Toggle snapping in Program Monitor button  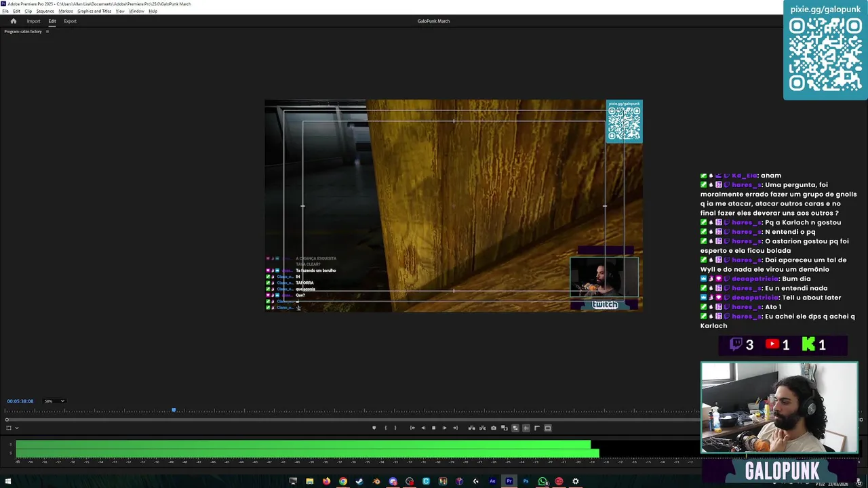[x=526, y=428]
